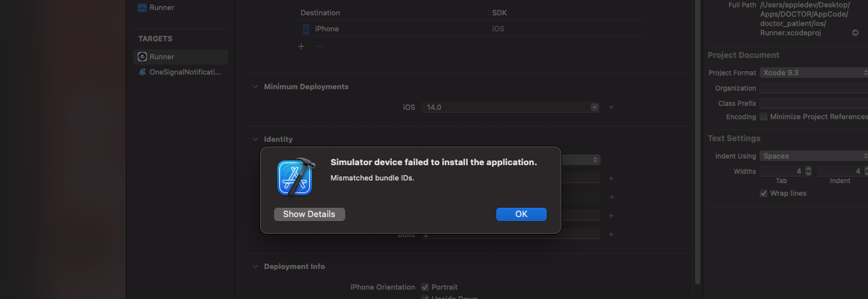Toggle the Portrait orientation checkbox
This screenshot has height=299, width=868.
pos(425,287)
